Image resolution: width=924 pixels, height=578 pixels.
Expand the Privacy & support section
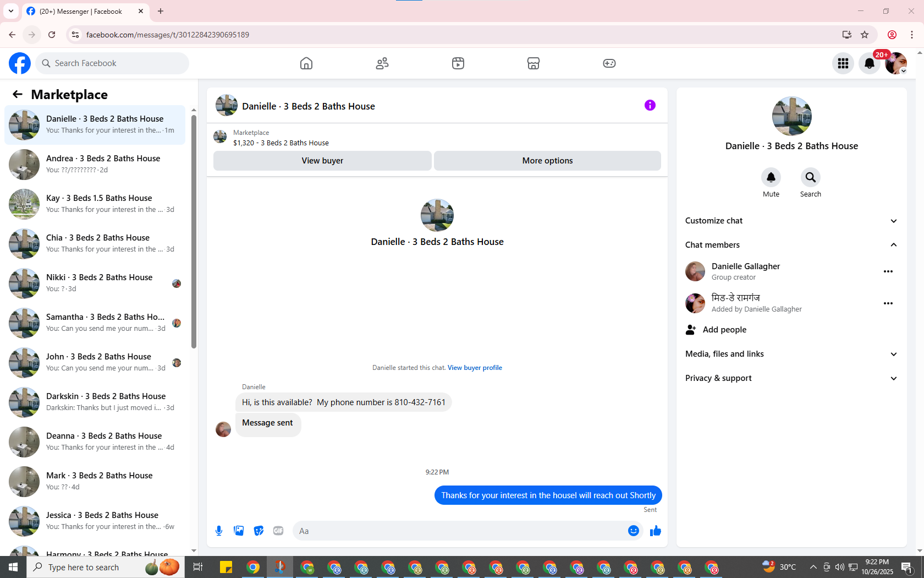[791, 378]
